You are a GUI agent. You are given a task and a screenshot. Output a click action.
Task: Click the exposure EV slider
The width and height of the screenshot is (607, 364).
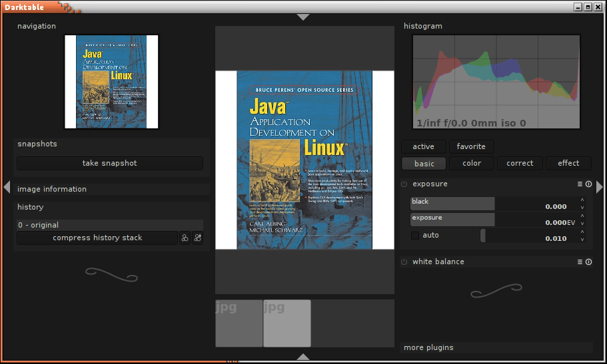494,220
